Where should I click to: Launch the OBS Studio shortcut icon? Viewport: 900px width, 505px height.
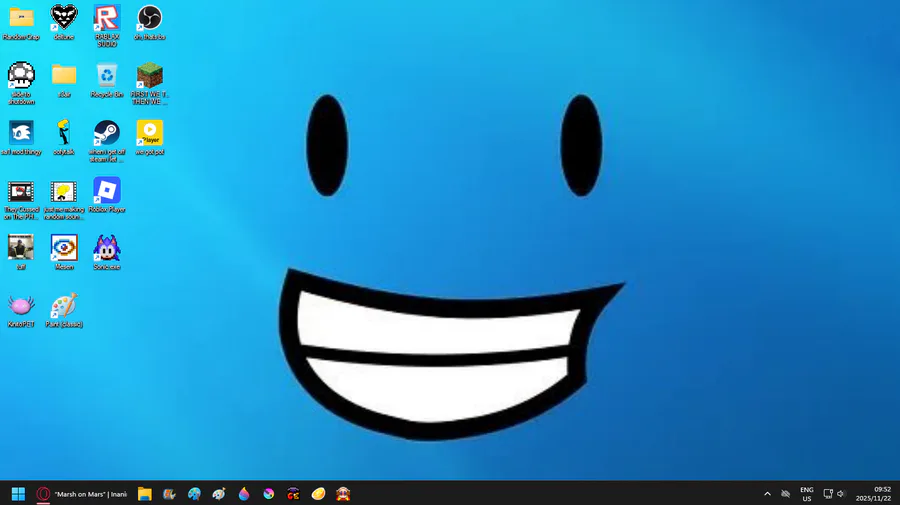coord(149,18)
